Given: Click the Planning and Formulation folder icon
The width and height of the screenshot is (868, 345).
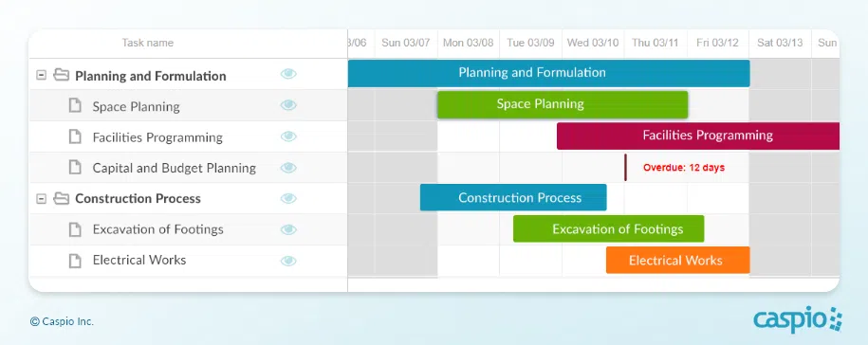Looking at the screenshot, I should (61, 75).
